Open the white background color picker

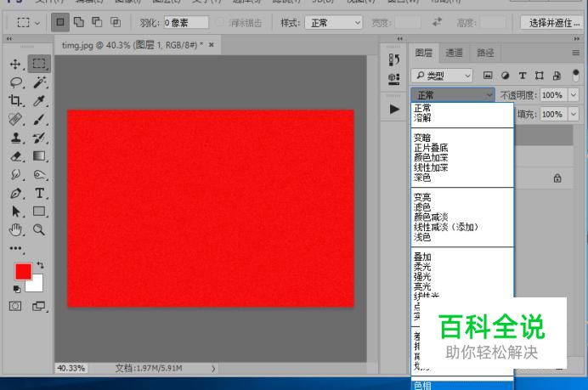click(x=37, y=285)
